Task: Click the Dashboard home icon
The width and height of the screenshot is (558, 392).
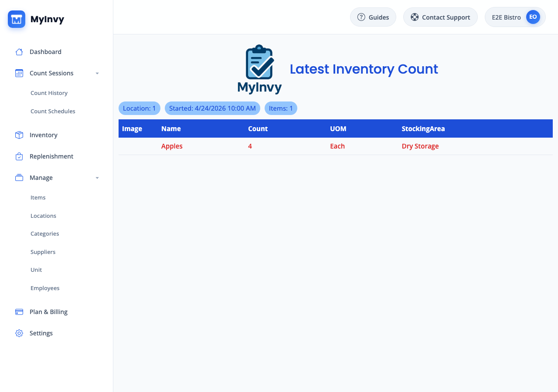Action: (x=19, y=52)
